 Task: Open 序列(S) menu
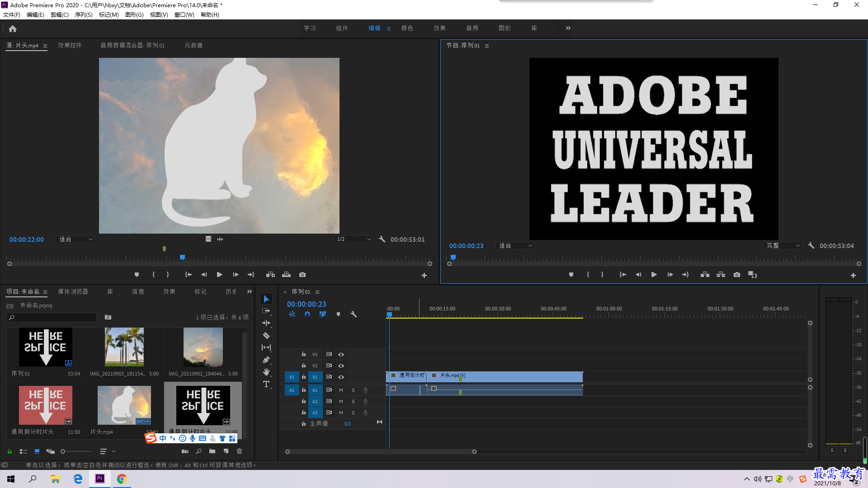(x=84, y=15)
